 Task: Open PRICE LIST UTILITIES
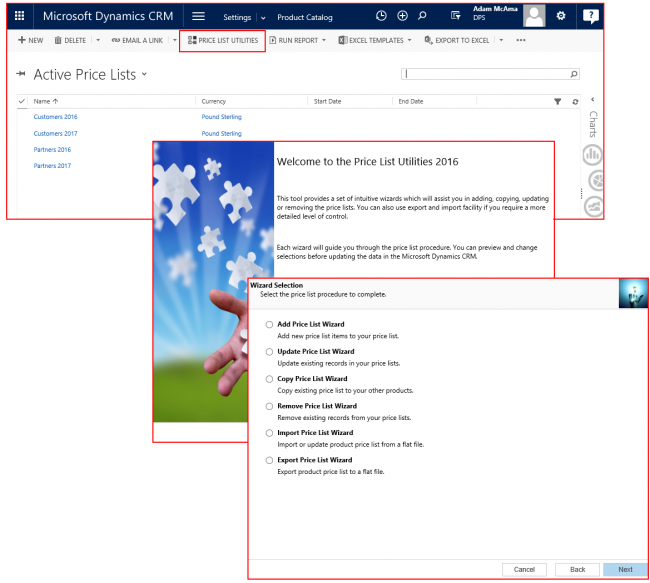pyautogui.click(x=223, y=40)
